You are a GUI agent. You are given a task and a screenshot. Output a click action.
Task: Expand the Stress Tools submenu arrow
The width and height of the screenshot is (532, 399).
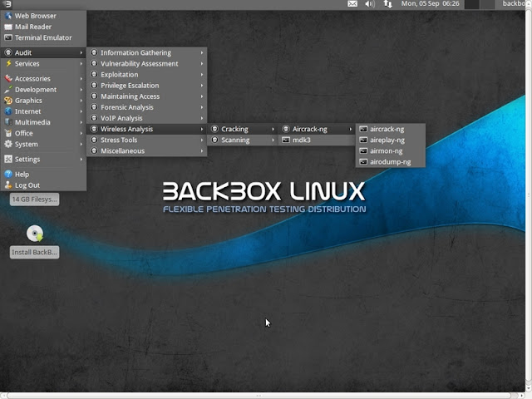(202, 140)
